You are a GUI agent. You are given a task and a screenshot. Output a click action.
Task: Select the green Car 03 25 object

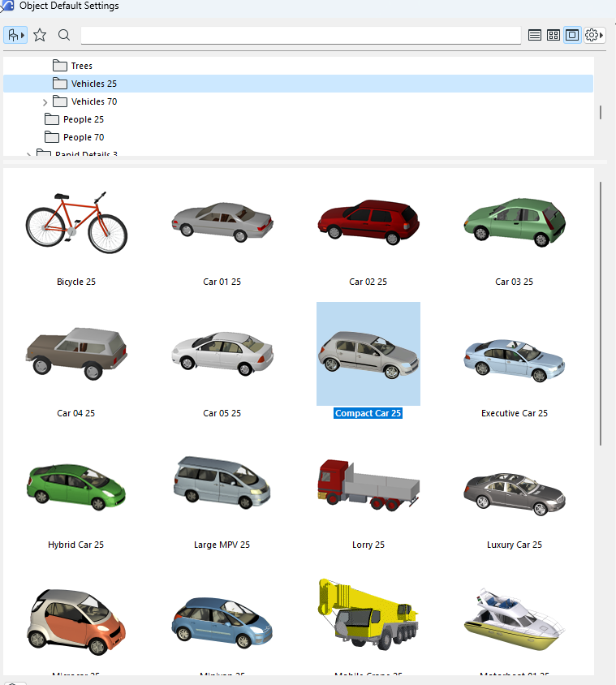(x=515, y=222)
